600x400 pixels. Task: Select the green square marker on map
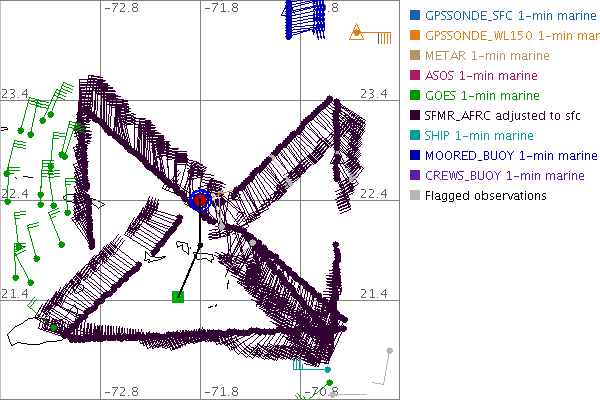tap(178, 295)
